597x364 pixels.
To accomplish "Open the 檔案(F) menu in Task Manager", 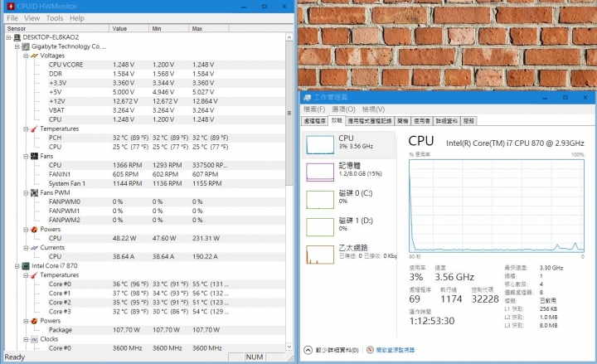I will [314, 109].
